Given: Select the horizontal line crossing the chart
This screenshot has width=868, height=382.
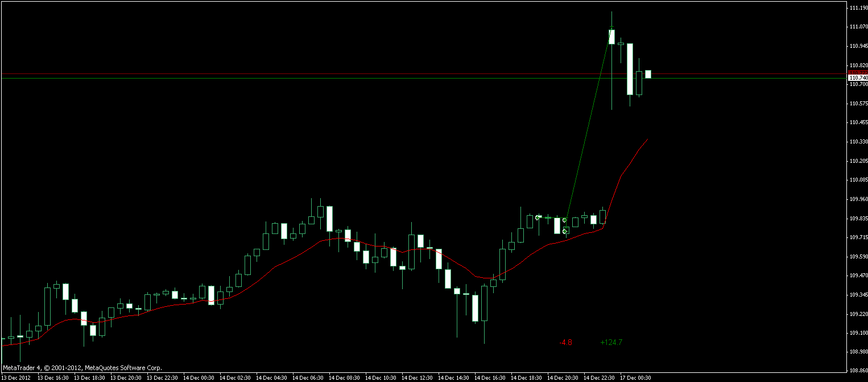Looking at the screenshot, I should coord(398,74).
